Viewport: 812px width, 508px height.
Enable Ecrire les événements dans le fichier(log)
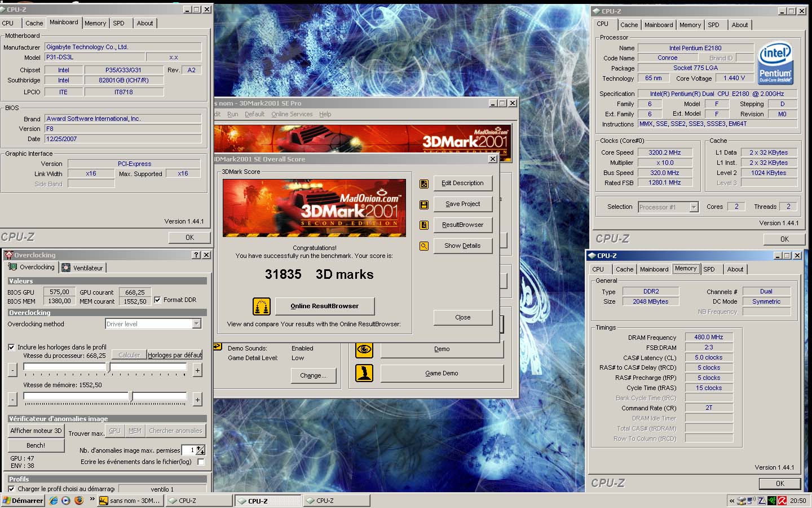tap(201, 462)
